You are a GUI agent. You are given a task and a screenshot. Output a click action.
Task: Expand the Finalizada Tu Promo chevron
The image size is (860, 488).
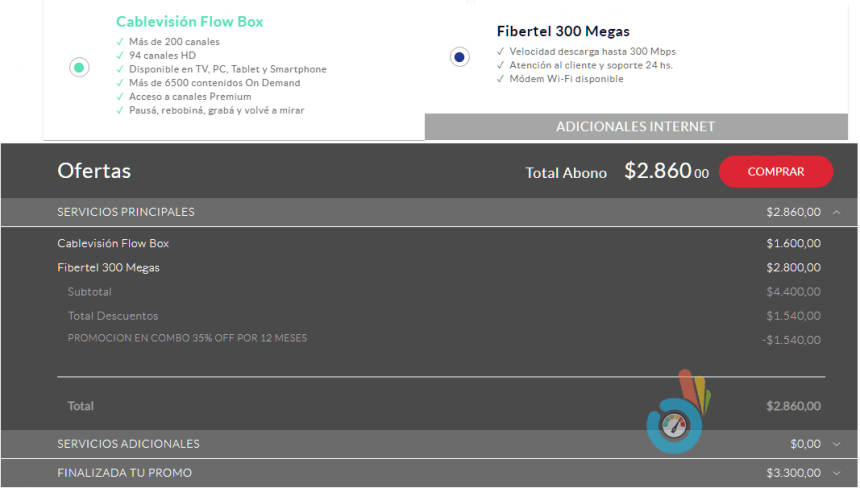pos(836,473)
